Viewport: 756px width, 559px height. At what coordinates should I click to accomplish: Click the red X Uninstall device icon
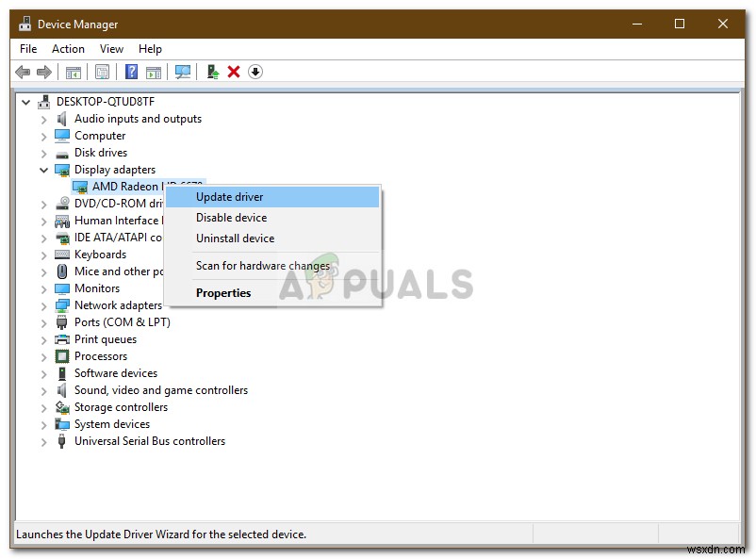234,72
